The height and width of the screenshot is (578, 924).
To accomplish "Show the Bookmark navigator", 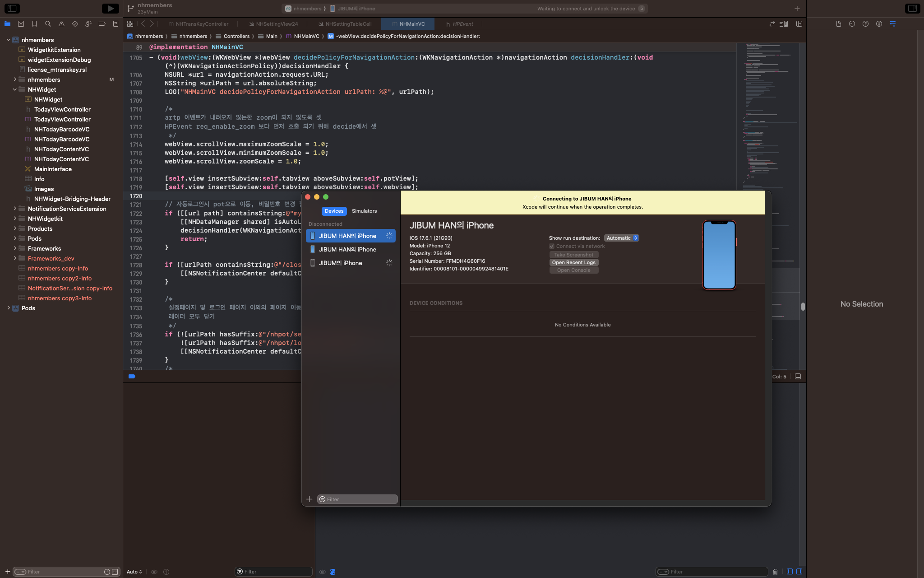I will click(34, 24).
